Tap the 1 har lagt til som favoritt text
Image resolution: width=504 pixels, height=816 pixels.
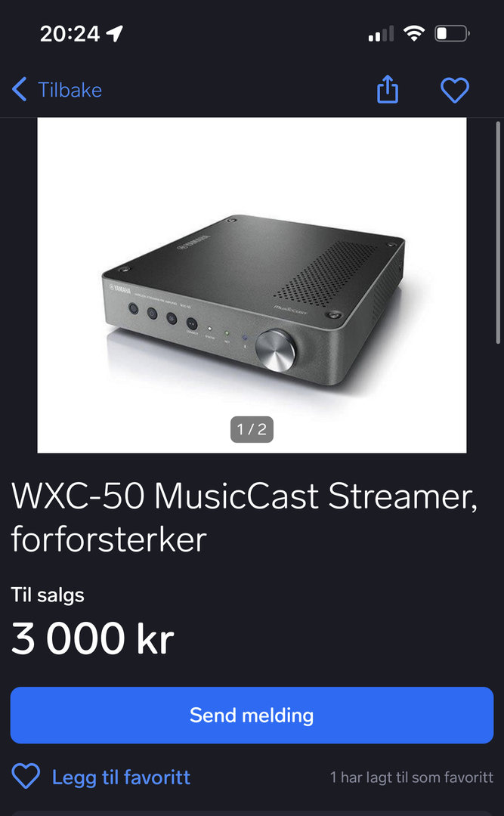point(411,777)
